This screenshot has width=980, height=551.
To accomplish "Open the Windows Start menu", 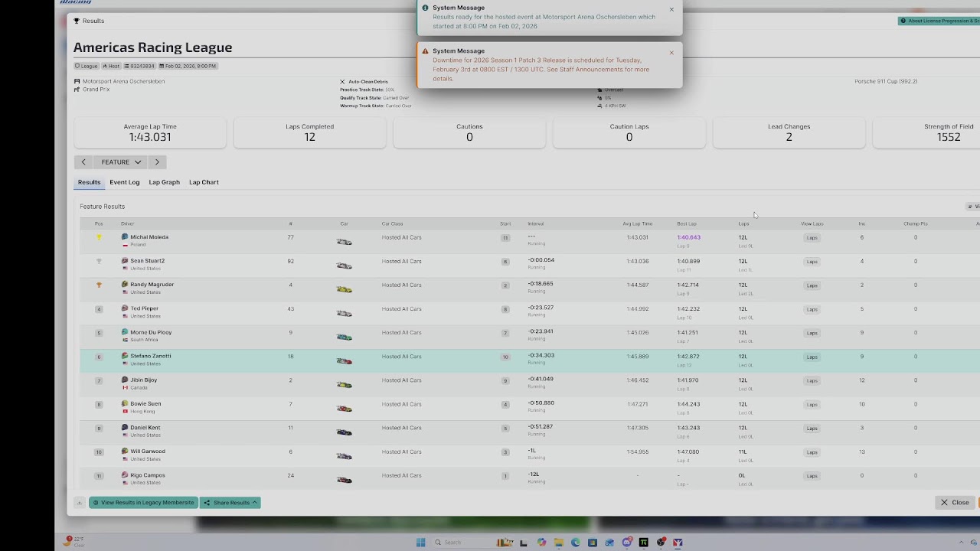I will tap(420, 542).
